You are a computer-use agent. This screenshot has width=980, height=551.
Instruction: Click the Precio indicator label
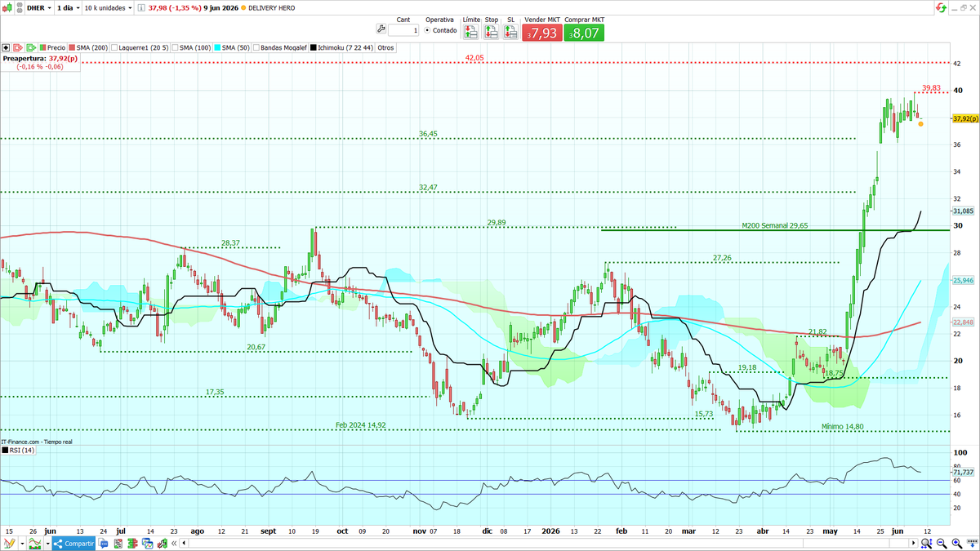point(52,47)
